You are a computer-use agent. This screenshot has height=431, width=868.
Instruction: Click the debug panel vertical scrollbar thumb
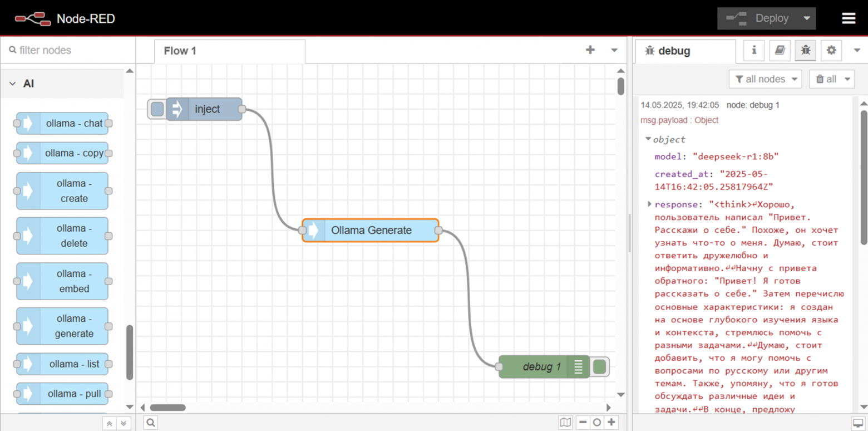tap(864, 177)
